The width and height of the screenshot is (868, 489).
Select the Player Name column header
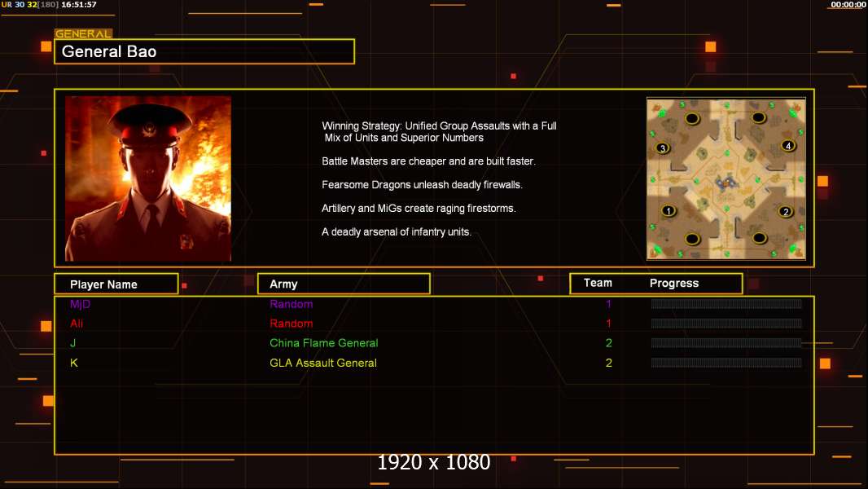tap(116, 284)
